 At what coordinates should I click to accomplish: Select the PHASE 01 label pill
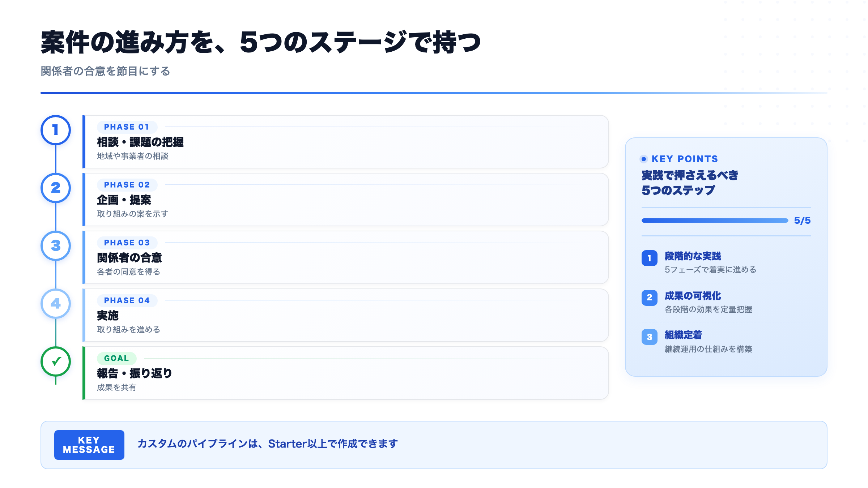click(x=127, y=127)
